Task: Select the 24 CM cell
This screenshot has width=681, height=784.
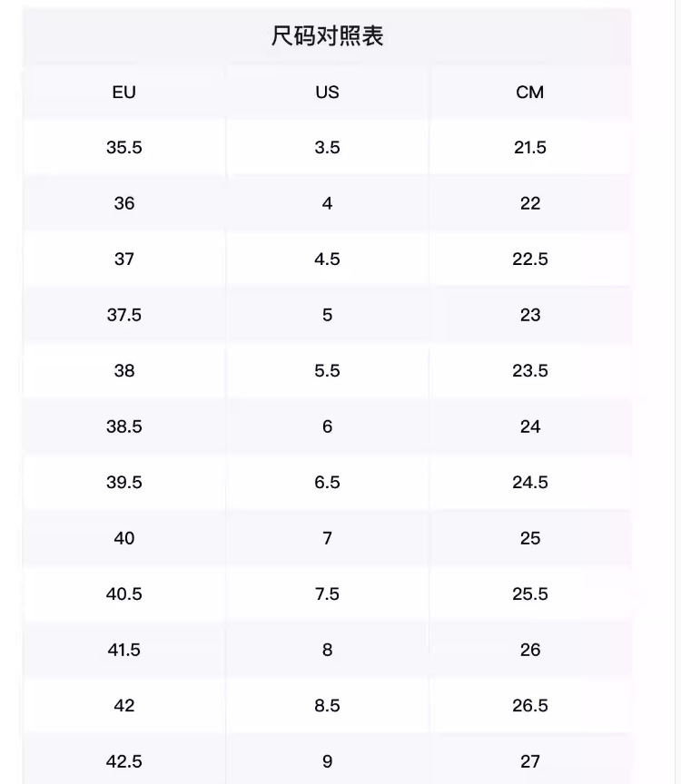Action: point(530,426)
